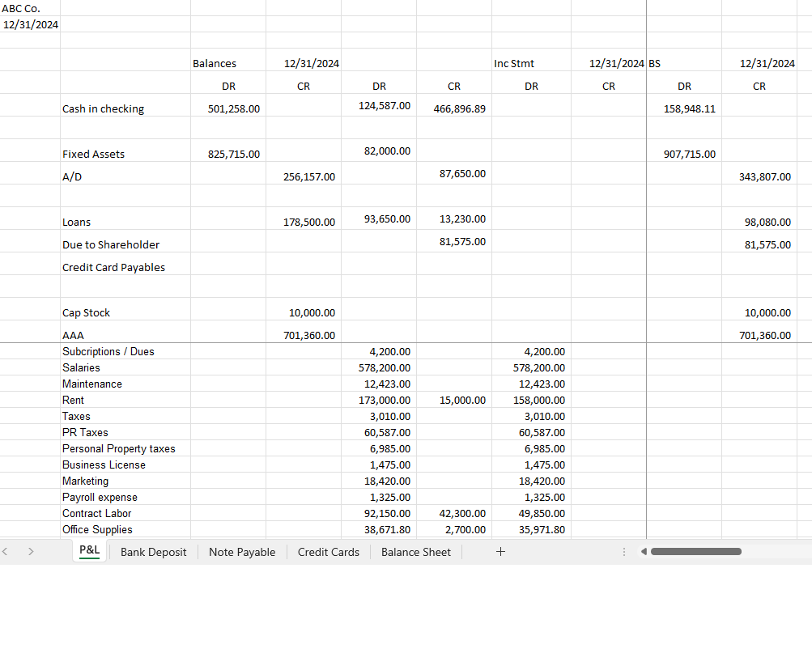The height and width of the screenshot is (649, 812).
Task: Select the Due to Shareholder label cell
Action: (x=111, y=245)
